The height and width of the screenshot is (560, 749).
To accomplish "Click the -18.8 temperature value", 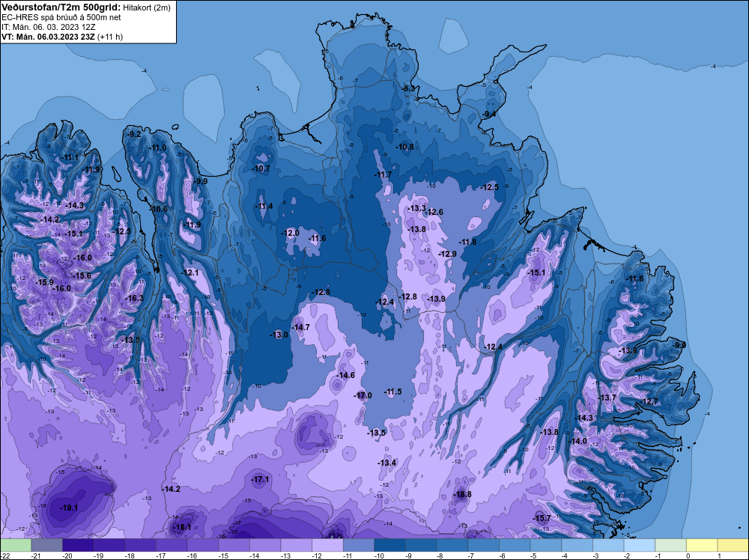I will [462, 494].
